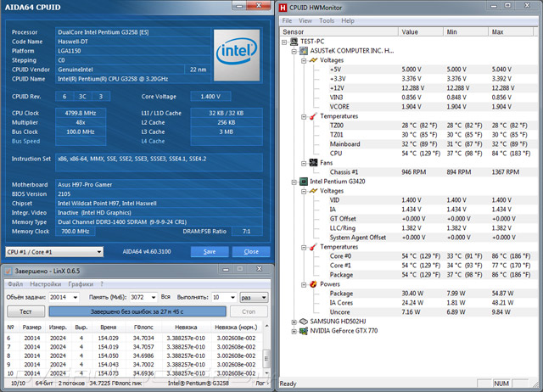This screenshot has height=392, width=543.
Task: Expand the SAMSUNG HD502HJ node
Action: tap(294, 322)
